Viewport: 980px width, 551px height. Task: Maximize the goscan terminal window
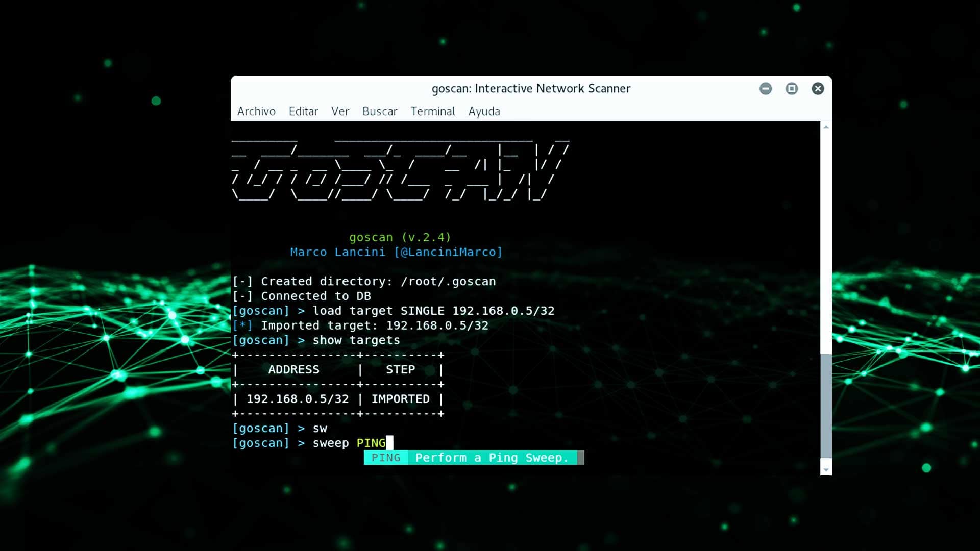point(792,89)
